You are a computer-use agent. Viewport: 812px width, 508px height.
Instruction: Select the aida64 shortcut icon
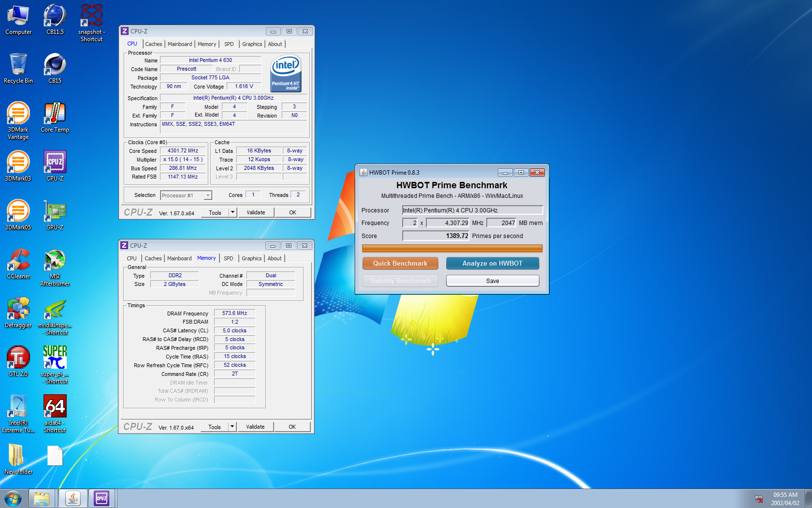pyautogui.click(x=55, y=414)
